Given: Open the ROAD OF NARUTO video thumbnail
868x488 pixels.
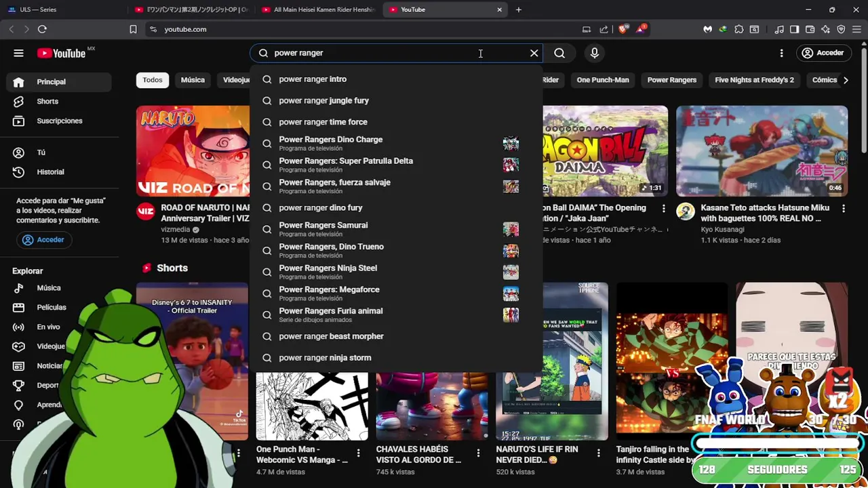Looking at the screenshot, I should pyautogui.click(x=193, y=151).
